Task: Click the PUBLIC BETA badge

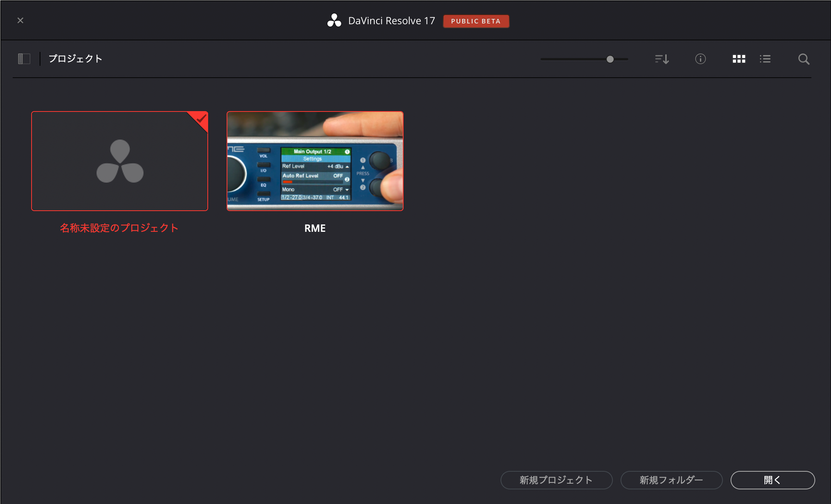Action: pos(476,21)
